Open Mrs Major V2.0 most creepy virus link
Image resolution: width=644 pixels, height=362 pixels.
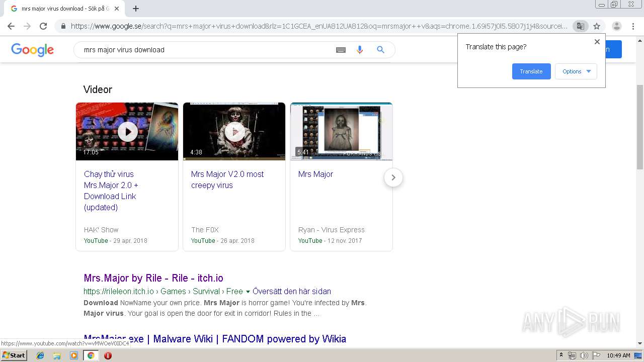coord(227,179)
